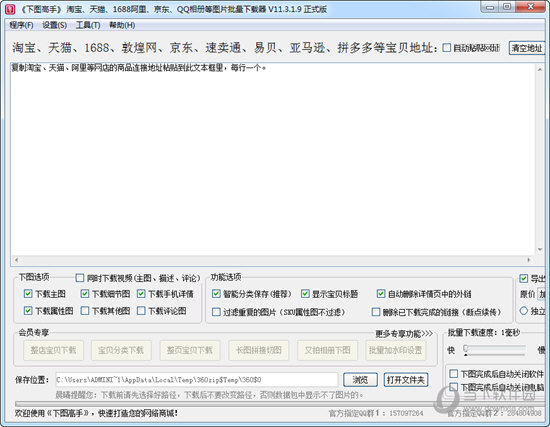Click inside the product URL text area
550x427 pixels.
(272, 160)
